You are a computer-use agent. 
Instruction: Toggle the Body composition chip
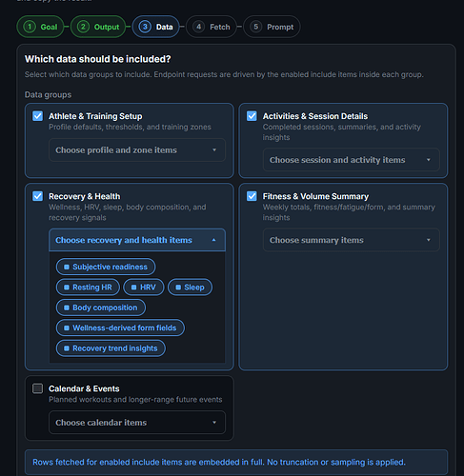tap(101, 307)
